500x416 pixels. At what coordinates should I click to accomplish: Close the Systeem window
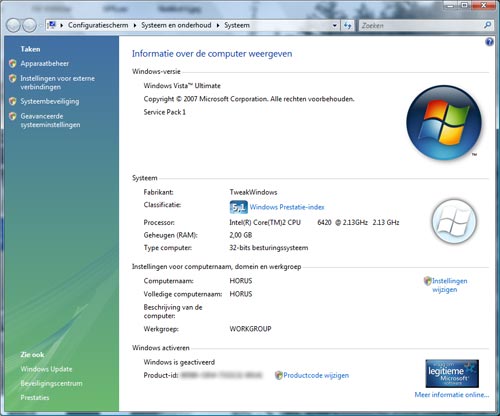coord(483,5)
